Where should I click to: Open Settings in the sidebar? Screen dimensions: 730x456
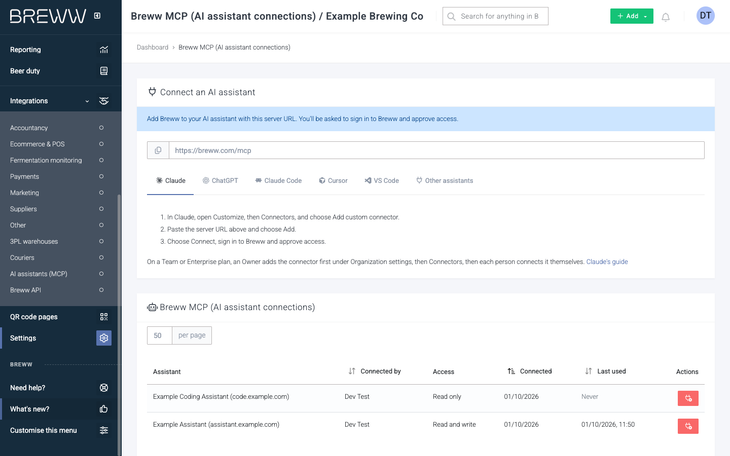coord(23,338)
